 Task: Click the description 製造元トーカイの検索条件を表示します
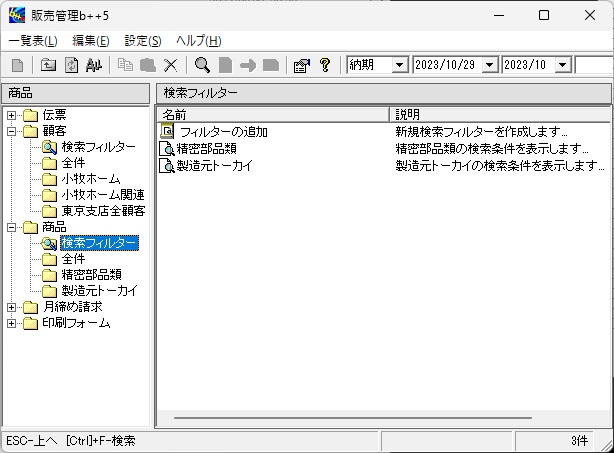point(500,166)
